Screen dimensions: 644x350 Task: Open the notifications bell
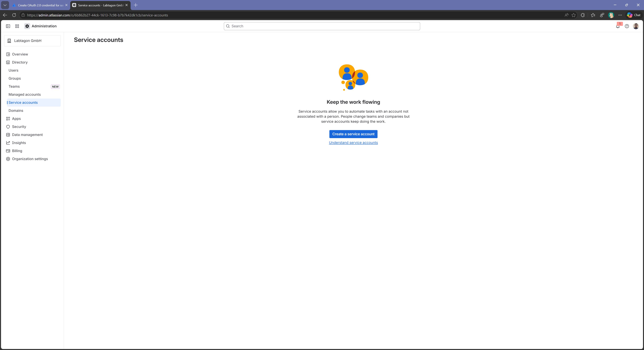[618, 26]
